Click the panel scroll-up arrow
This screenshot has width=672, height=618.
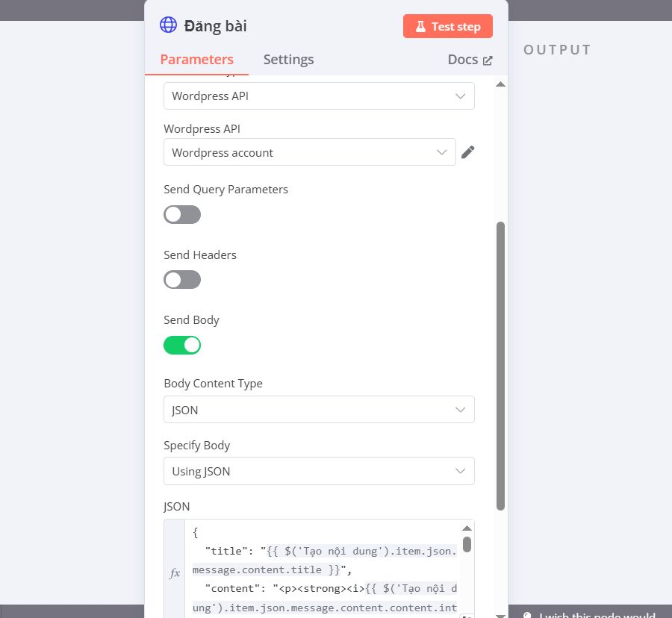(x=500, y=84)
